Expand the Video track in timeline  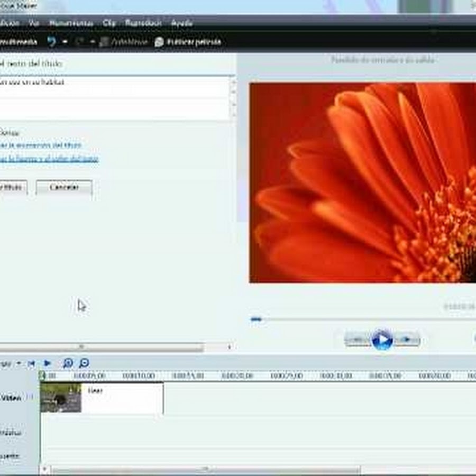pyautogui.click(x=31, y=397)
